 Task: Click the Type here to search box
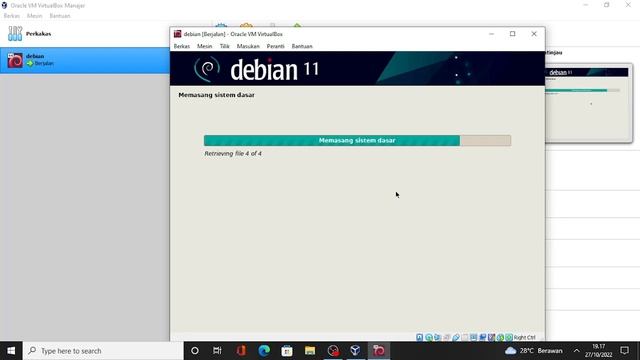(103, 351)
